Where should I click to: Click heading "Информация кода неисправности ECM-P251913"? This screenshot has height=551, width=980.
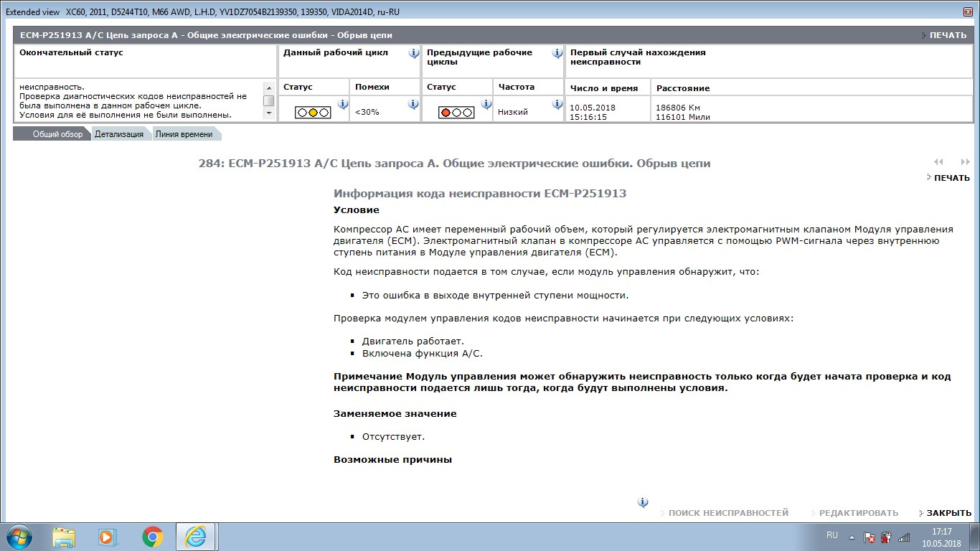[480, 194]
